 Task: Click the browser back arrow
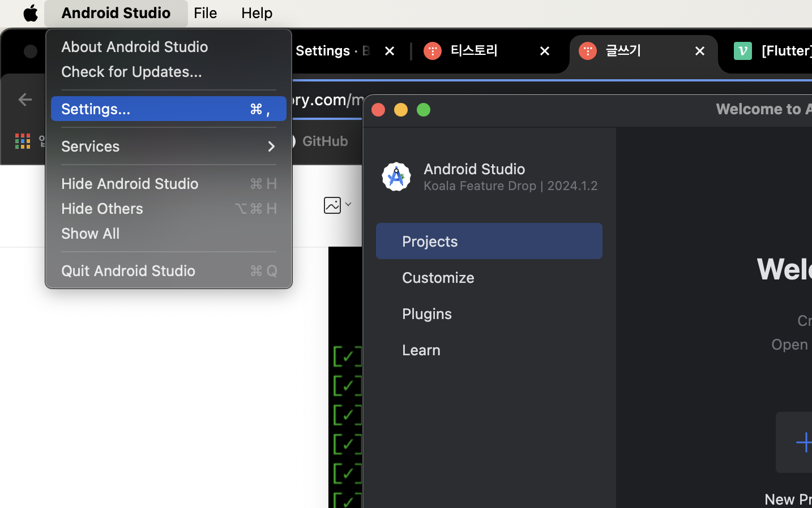25,100
